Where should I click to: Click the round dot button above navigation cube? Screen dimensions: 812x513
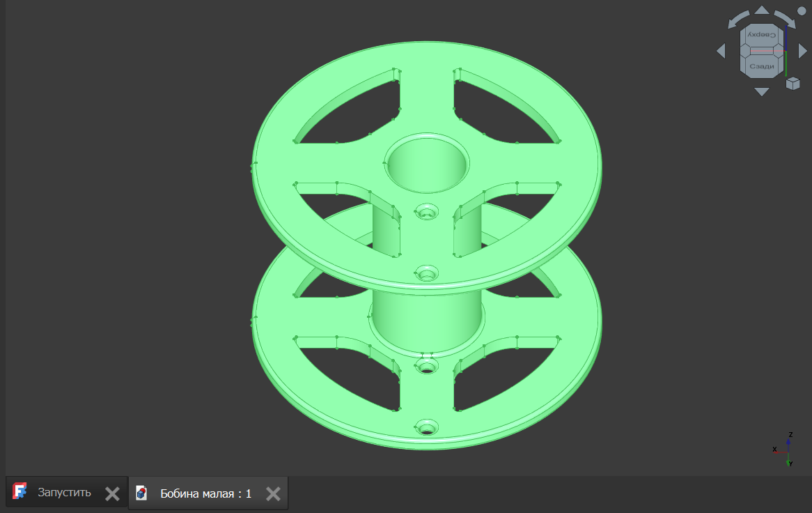[802, 12]
